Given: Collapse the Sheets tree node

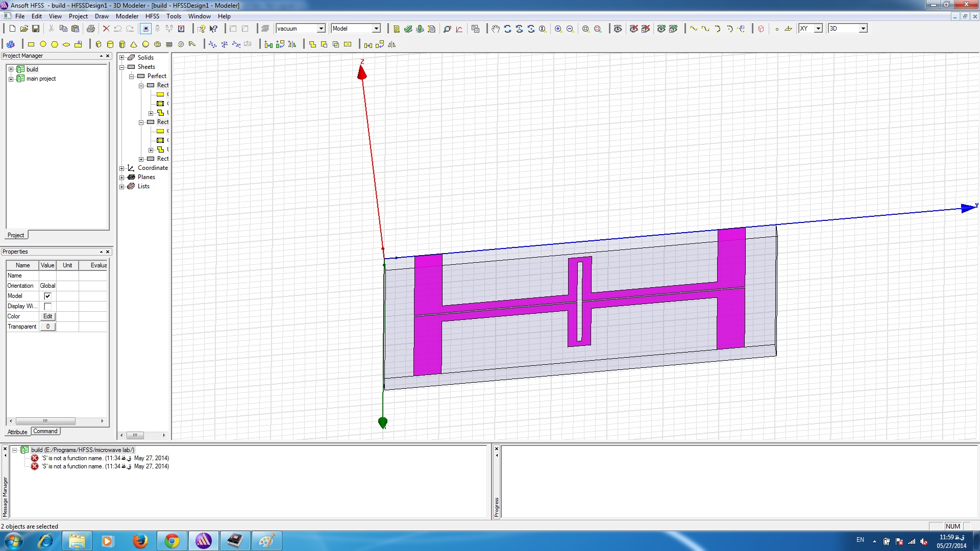Looking at the screenshot, I should pos(122,67).
